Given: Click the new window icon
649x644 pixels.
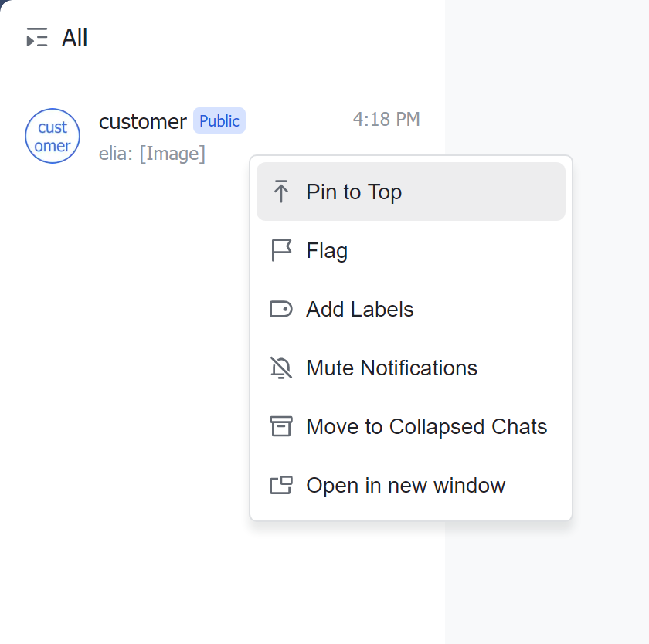Looking at the screenshot, I should pyautogui.click(x=281, y=486).
